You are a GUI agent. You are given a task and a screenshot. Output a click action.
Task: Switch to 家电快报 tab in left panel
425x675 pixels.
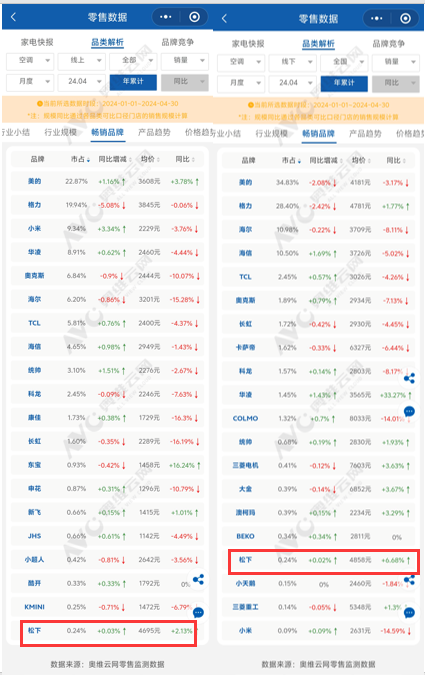click(37, 42)
